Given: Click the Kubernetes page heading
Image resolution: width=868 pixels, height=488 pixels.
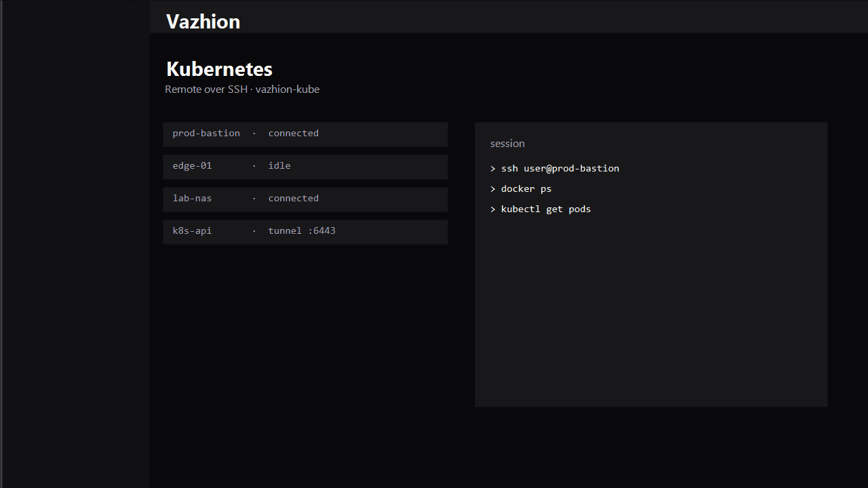Looking at the screenshot, I should click(x=219, y=69).
